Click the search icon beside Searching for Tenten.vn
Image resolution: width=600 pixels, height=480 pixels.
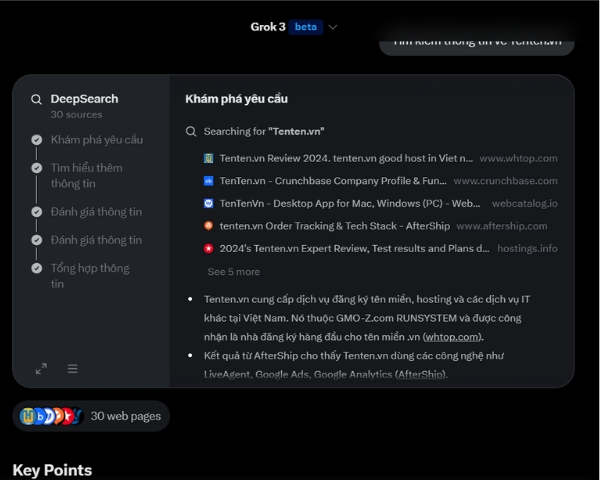(x=191, y=132)
